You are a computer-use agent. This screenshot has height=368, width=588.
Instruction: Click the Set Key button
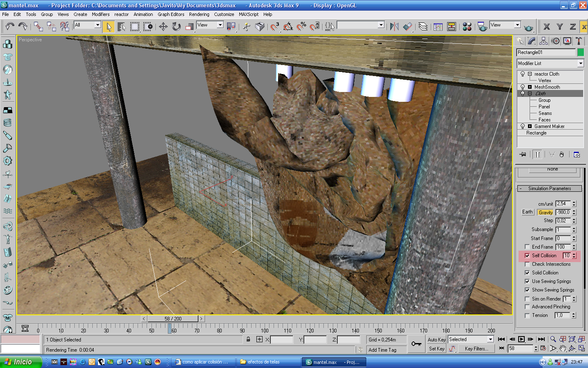(437, 349)
